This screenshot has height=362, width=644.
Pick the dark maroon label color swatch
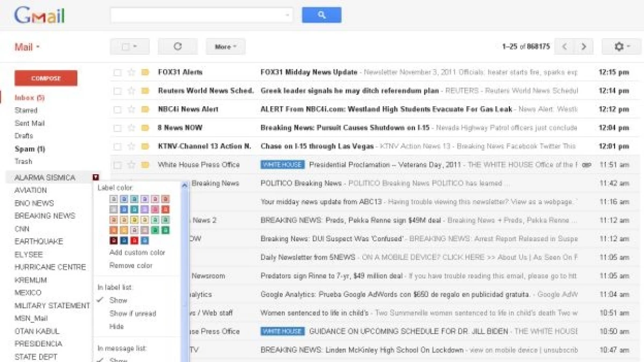(x=114, y=240)
